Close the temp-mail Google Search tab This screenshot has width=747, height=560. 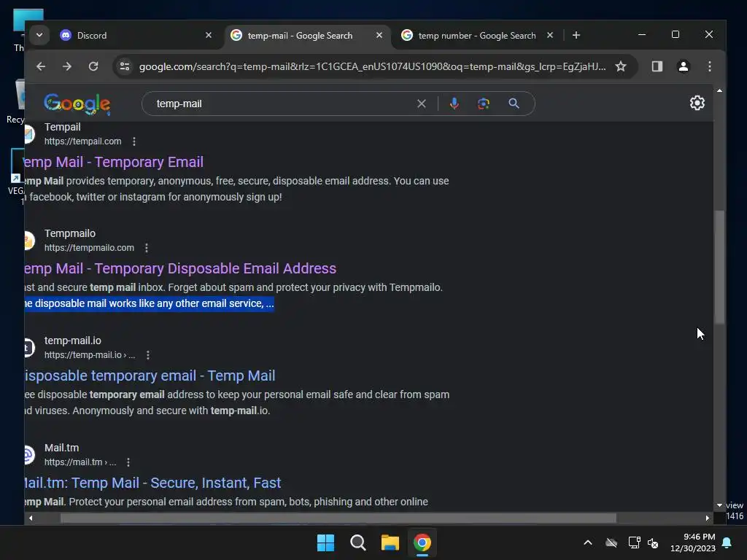click(379, 35)
